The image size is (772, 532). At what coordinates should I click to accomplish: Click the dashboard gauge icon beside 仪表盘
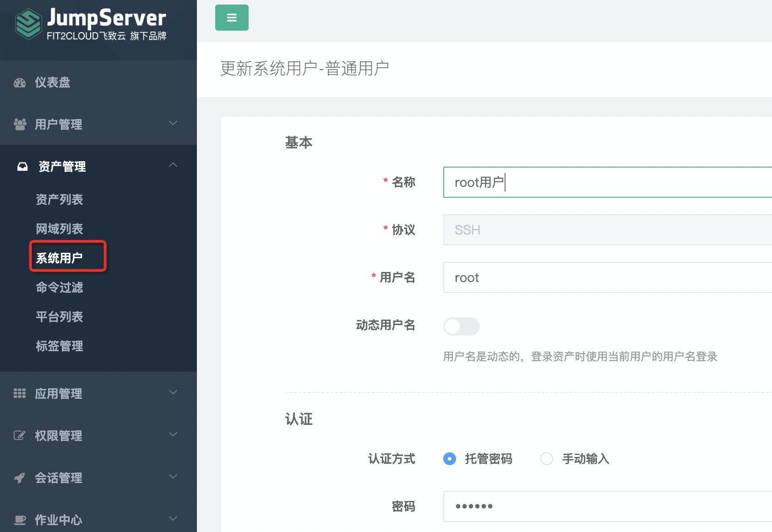coord(20,83)
